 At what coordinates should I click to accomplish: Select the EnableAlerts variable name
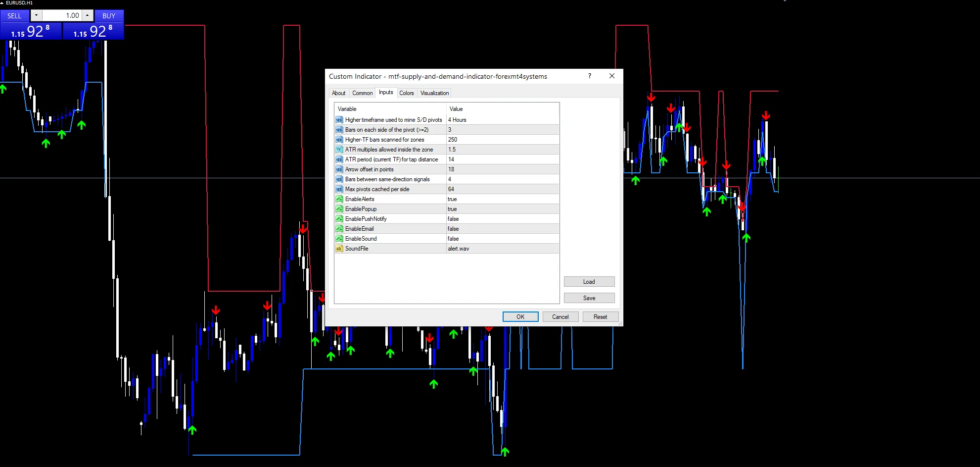click(x=360, y=199)
